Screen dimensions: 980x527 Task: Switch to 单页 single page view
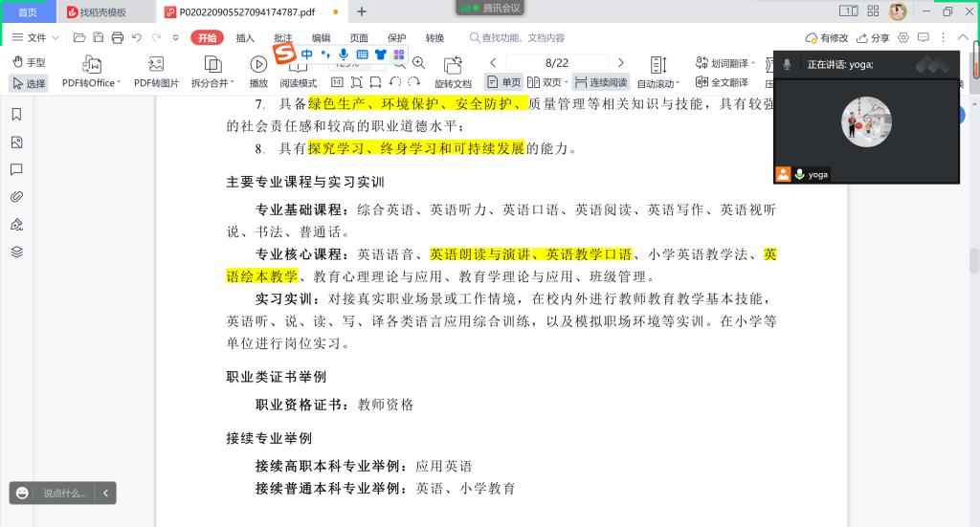coord(504,83)
